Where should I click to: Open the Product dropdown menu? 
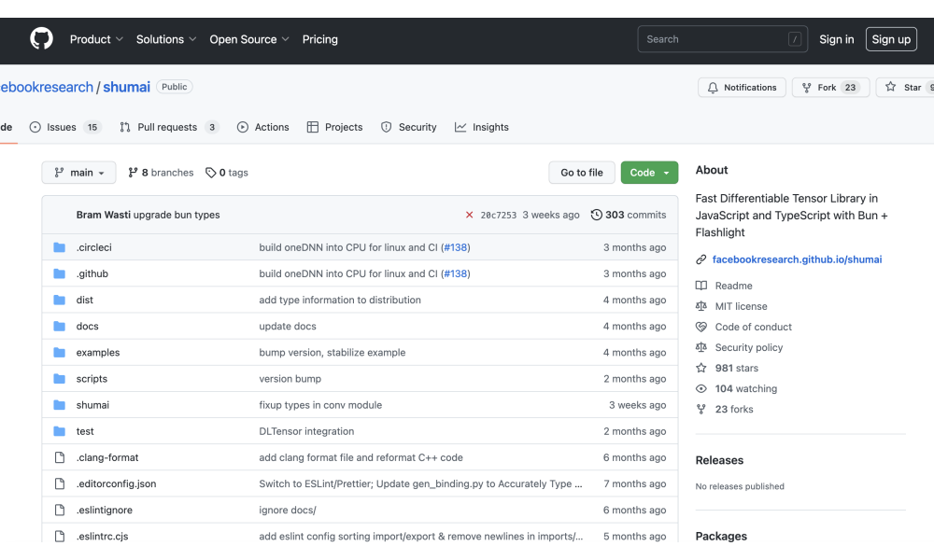pyautogui.click(x=96, y=39)
